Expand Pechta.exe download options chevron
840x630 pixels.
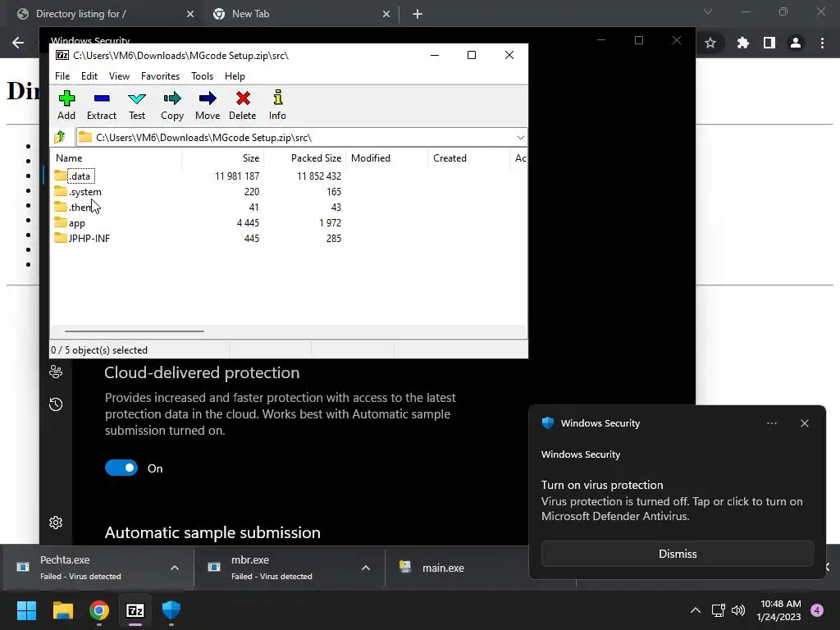point(175,568)
